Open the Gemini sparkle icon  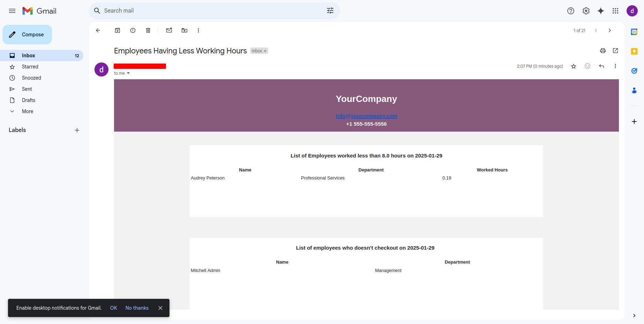pyautogui.click(x=601, y=11)
